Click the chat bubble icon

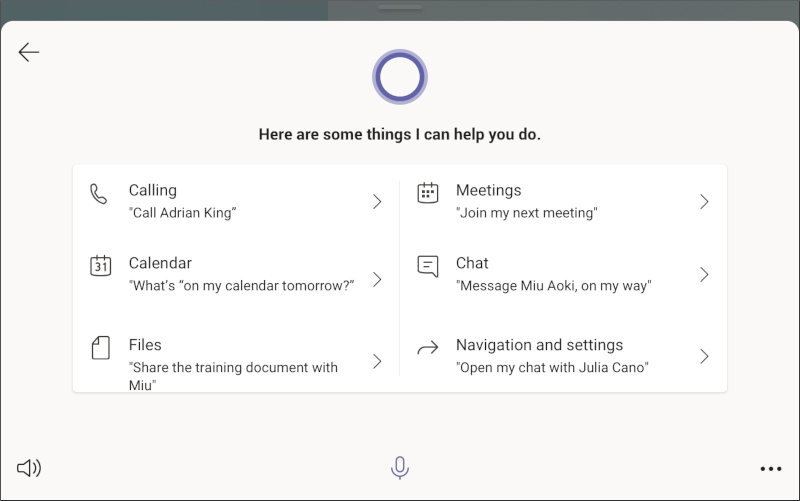[428, 266]
